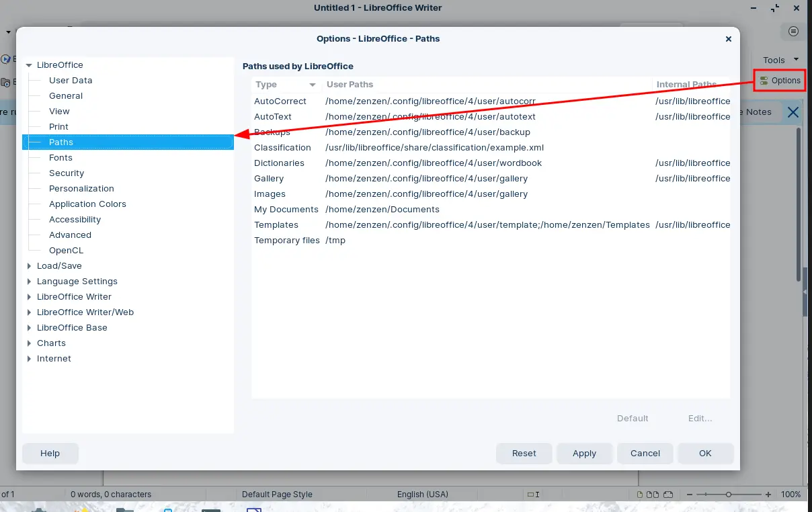This screenshot has height=512, width=812.
Task: Select the Images path row
Action: pyautogui.click(x=491, y=194)
